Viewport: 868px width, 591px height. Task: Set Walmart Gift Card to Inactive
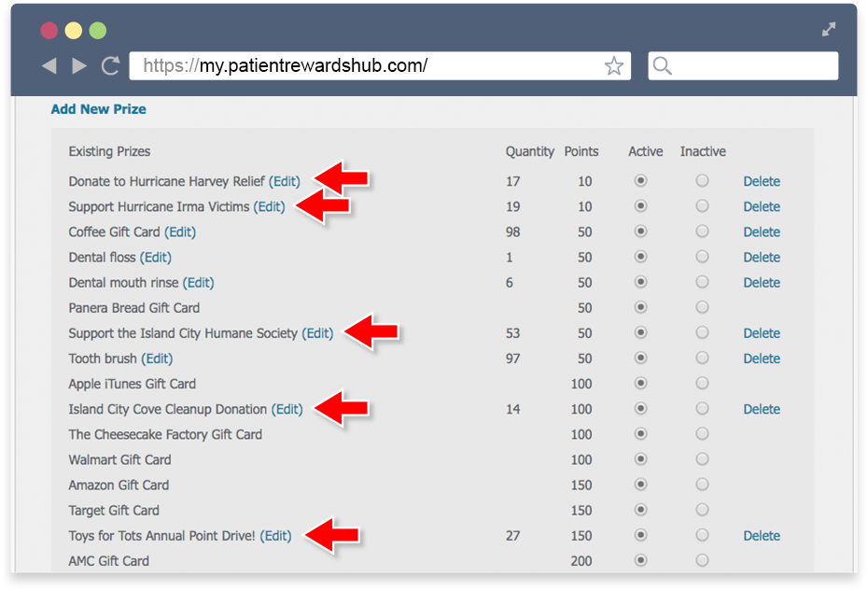(x=702, y=458)
